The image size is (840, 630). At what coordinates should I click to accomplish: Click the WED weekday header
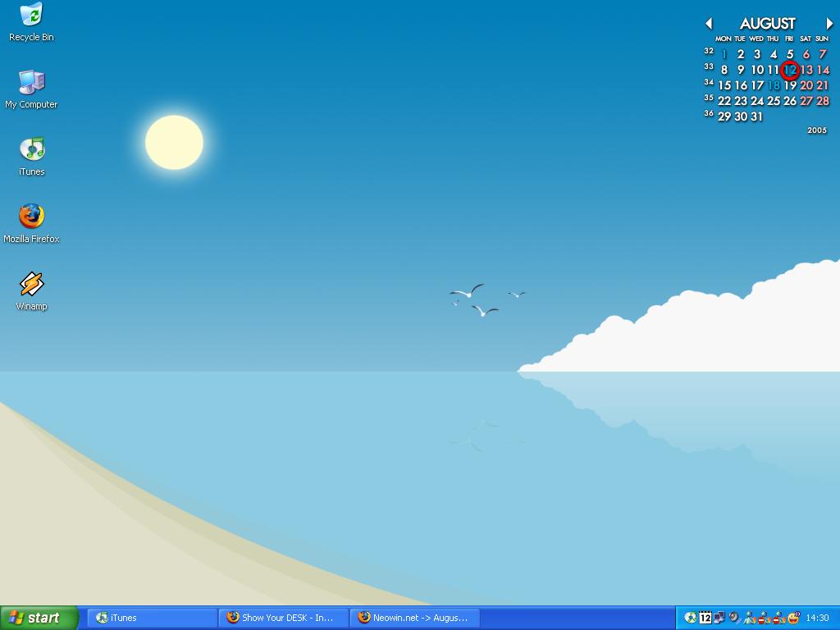coord(756,39)
